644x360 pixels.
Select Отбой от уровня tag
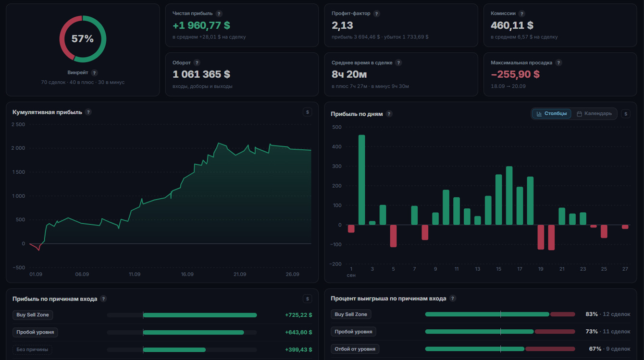[355, 349]
